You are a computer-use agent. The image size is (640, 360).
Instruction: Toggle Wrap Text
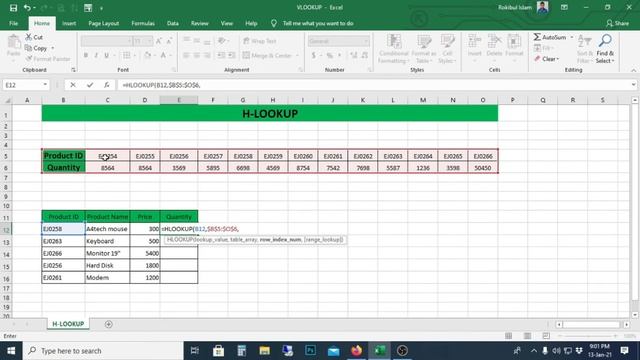(260, 41)
